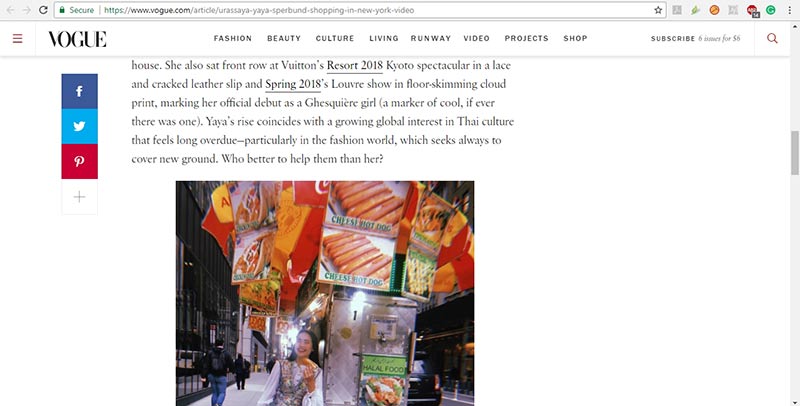Pin the article on Pinterest
This screenshot has height=406, width=800.
(x=80, y=161)
